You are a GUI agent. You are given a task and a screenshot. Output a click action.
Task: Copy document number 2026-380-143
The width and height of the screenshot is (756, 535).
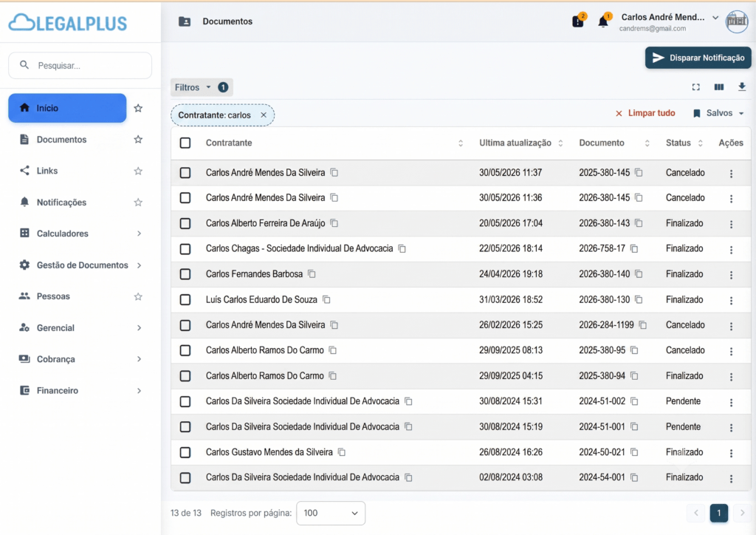[x=639, y=223]
